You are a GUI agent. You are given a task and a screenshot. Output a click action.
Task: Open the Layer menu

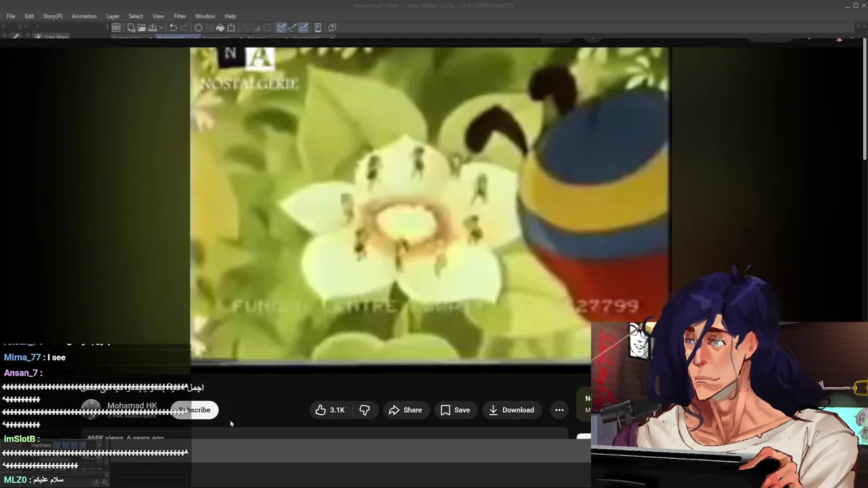(x=113, y=16)
